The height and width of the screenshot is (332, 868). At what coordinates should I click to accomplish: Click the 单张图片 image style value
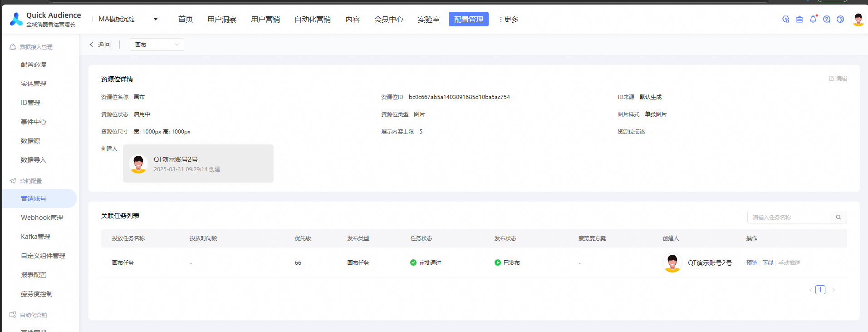656,114
